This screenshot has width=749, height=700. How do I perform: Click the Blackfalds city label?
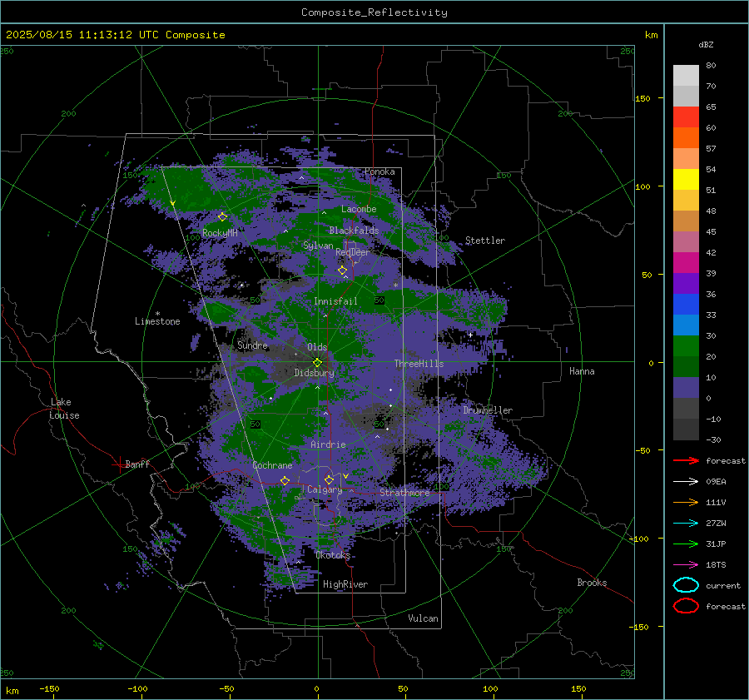click(x=354, y=231)
